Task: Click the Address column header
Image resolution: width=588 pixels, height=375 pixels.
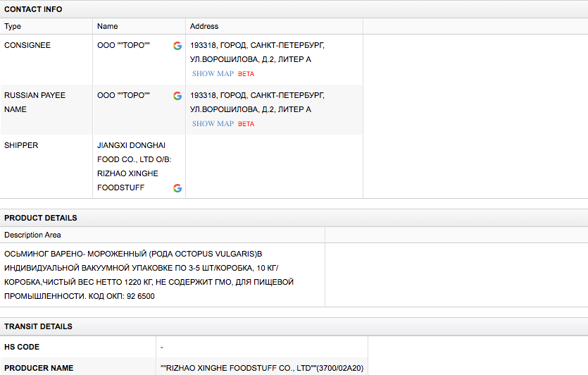Action: (x=204, y=26)
